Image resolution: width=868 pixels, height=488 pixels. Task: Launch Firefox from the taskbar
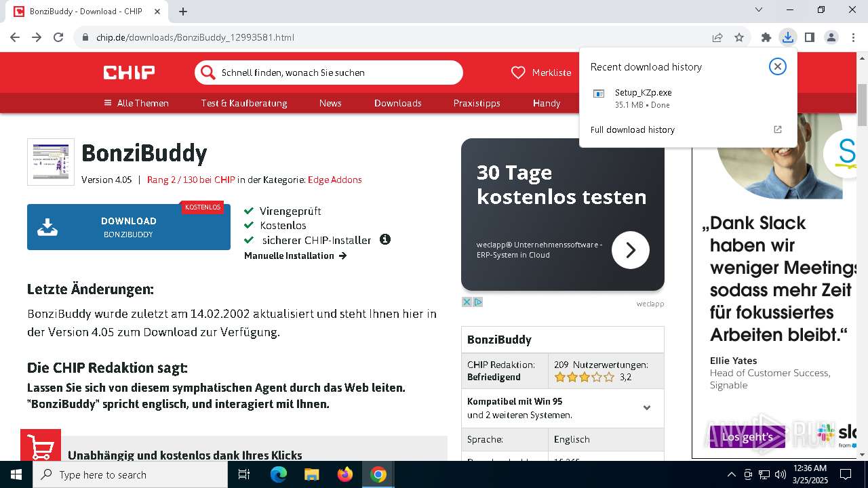click(x=345, y=474)
